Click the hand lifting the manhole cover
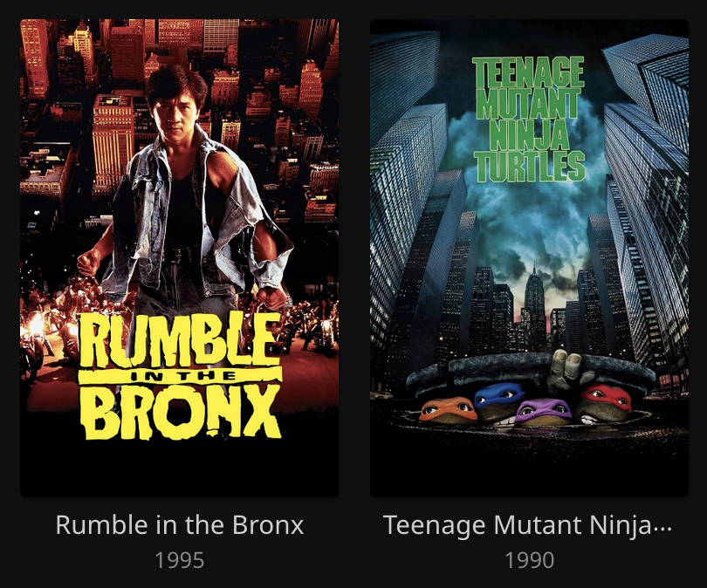The width and height of the screenshot is (707, 588). 564,368
